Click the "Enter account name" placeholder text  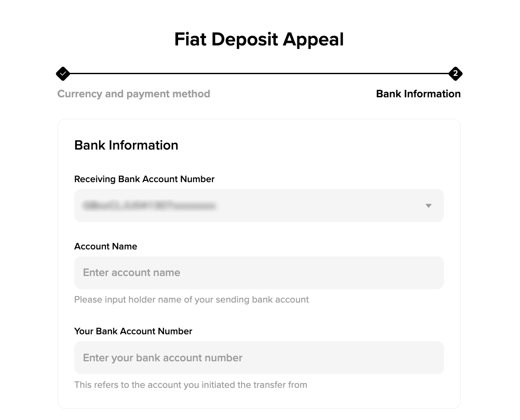(x=131, y=273)
